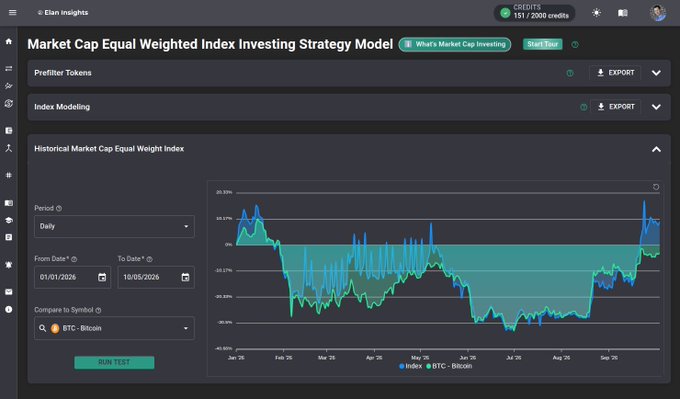Click the Start Tour button
The image size is (680, 399).
[543, 44]
